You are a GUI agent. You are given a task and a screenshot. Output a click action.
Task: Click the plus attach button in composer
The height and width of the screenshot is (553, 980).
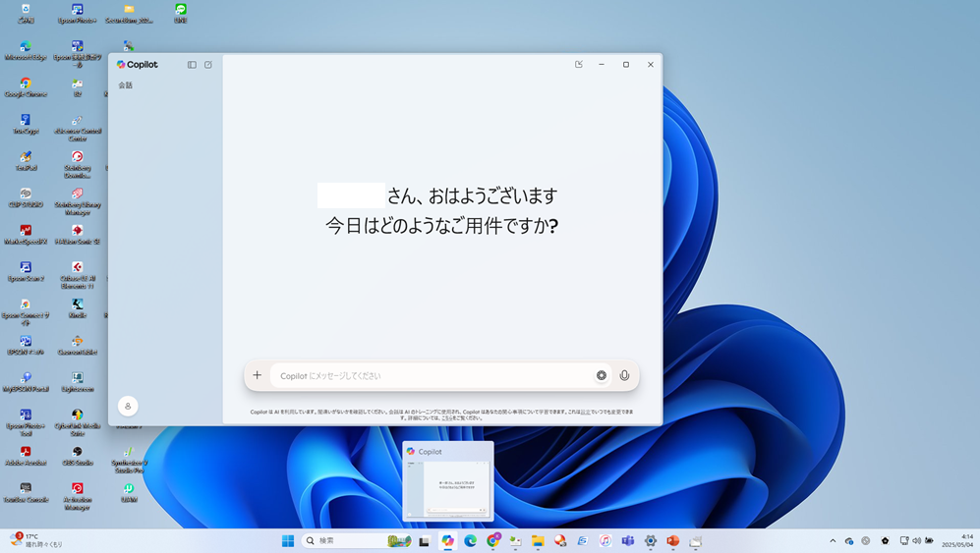pyautogui.click(x=258, y=375)
